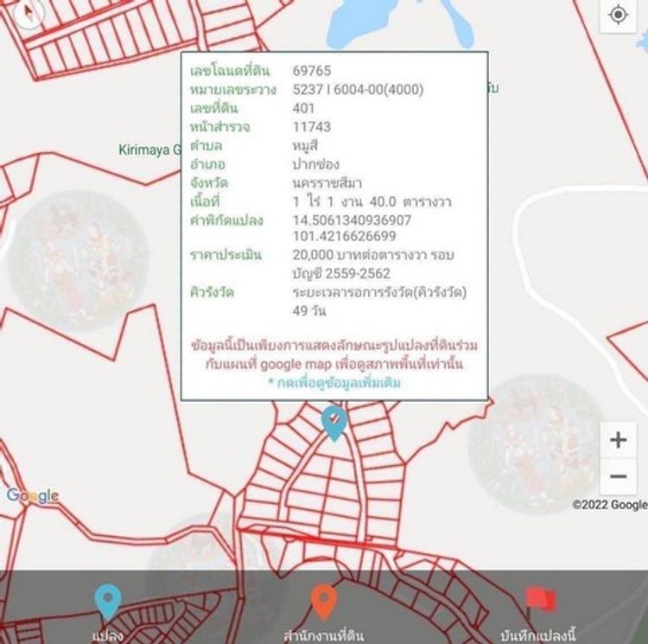Zoom in with the plus button
Image resolution: width=648 pixels, height=644 pixels.
point(618,439)
